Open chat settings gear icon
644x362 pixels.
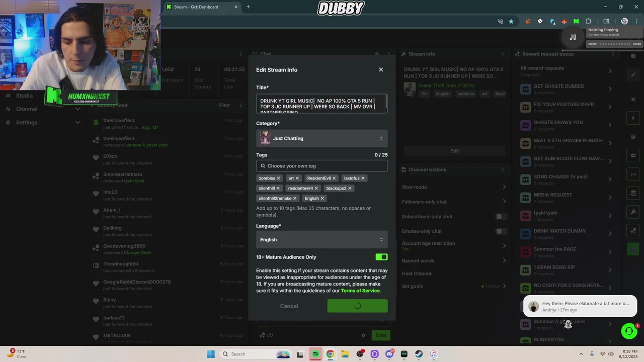pos(363,335)
